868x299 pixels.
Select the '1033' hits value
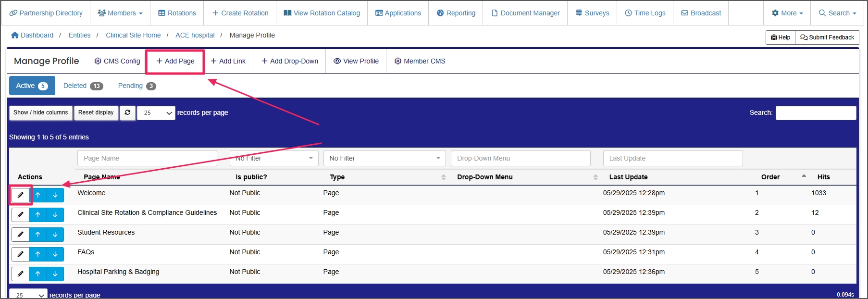(818, 193)
